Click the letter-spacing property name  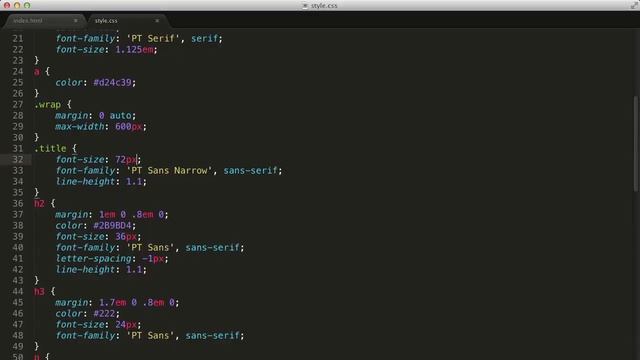point(93,259)
